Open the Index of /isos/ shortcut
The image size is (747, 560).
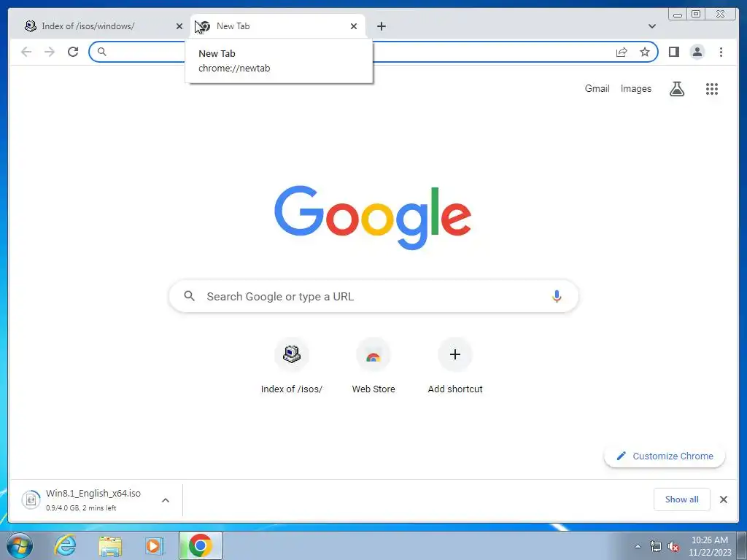(x=292, y=366)
